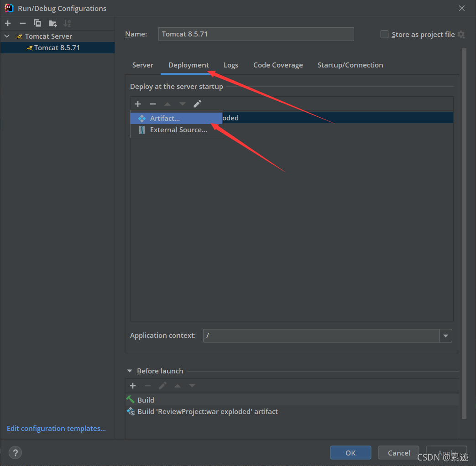Select Tomcat 8.5.71 configuration in tree
476x466 pixels.
tap(58, 48)
